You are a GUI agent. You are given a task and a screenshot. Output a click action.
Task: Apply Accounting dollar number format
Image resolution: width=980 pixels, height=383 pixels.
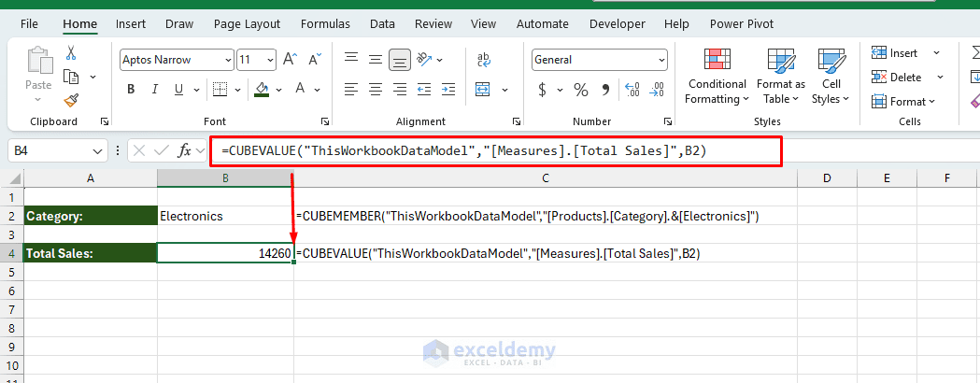point(542,90)
